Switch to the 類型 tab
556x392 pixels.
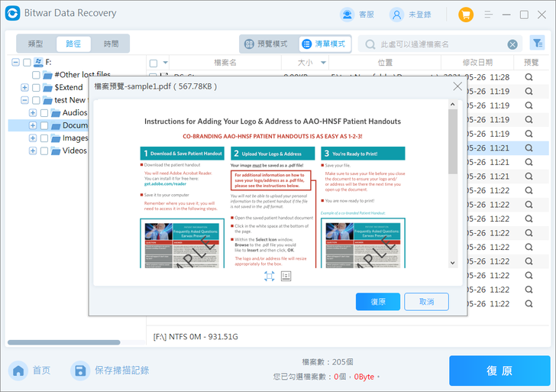(35, 44)
